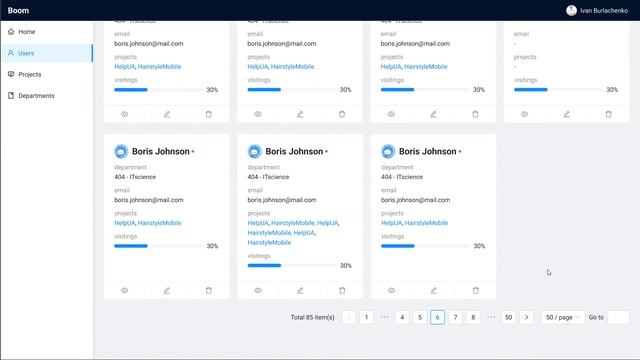Open HairstyleMobile link on red-dot card
Viewport: 640px width, 360px height.
[159, 223]
